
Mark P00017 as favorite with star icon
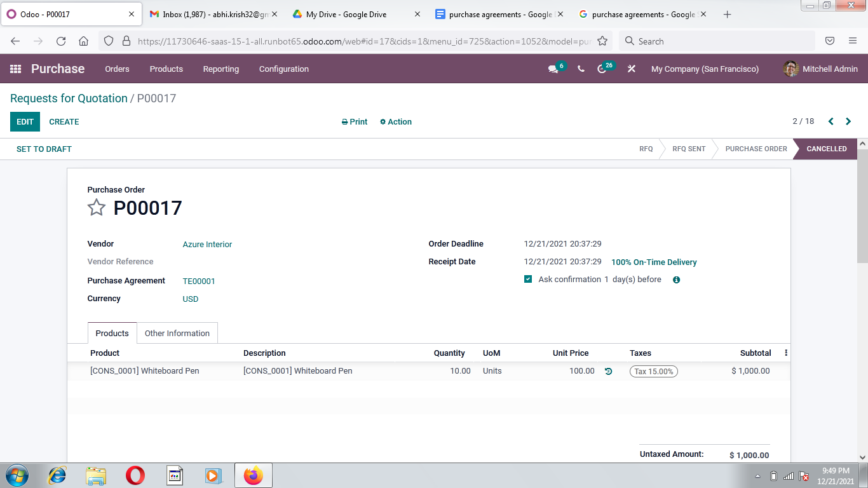coord(97,207)
